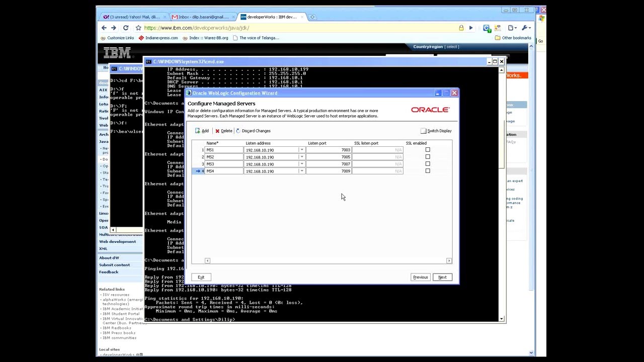Click cmd.exe title bar system icon
The height and width of the screenshot is (362, 644).
coord(148,61)
